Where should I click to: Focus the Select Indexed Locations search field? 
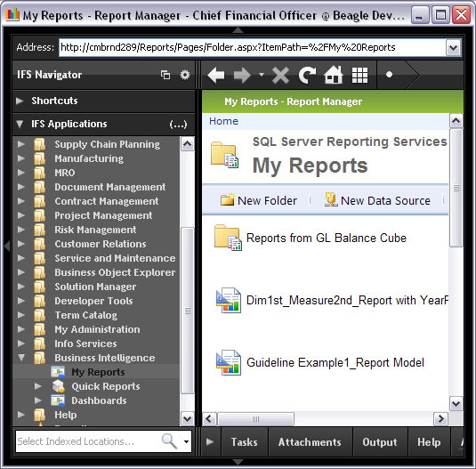click(x=88, y=441)
